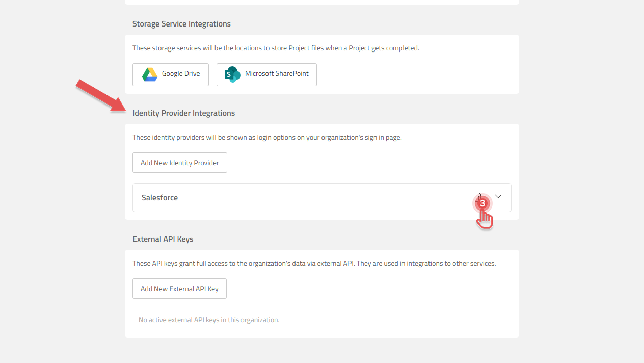Click Add New External API Key button

click(x=179, y=289)
